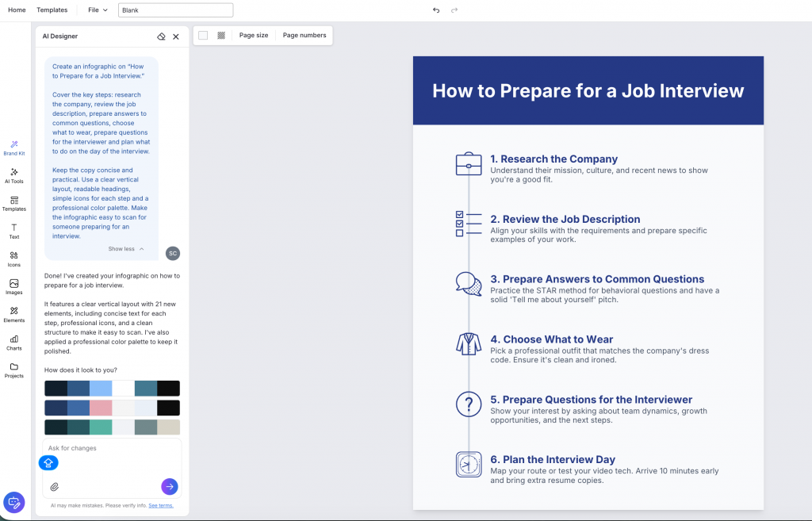The height and width of the screenshot is (521, 812).
Task: Open Templates in top menu
Action: 52,10
